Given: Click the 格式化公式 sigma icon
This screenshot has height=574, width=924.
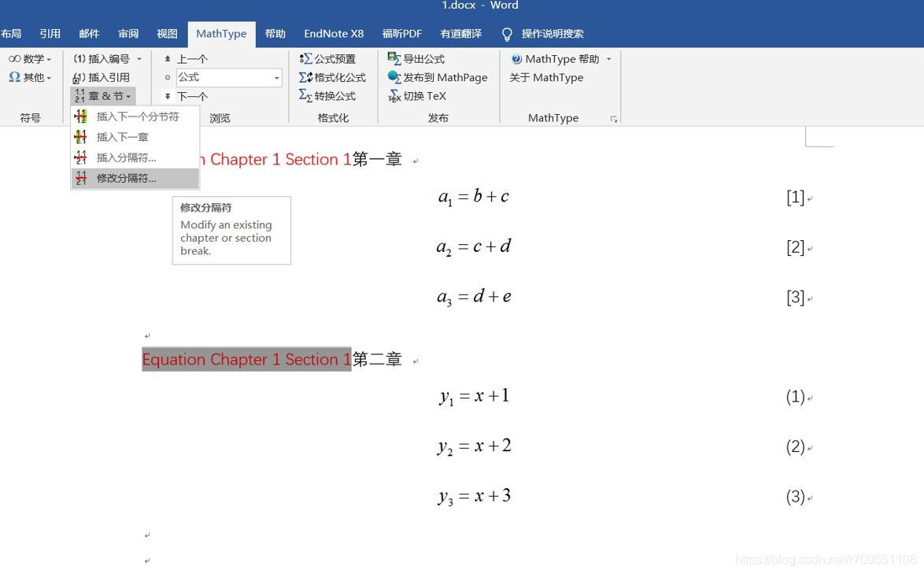Looking at the screenshot, I should 305,78.
